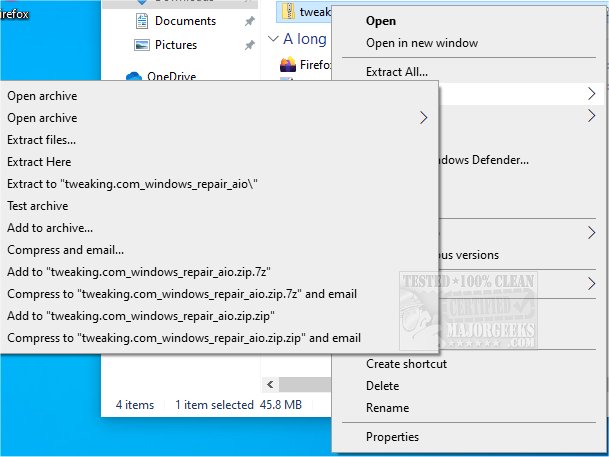Viewport: 609px width, 457px height.
Task: Select Rename in the context menu
Action: (x=388, y=408)
